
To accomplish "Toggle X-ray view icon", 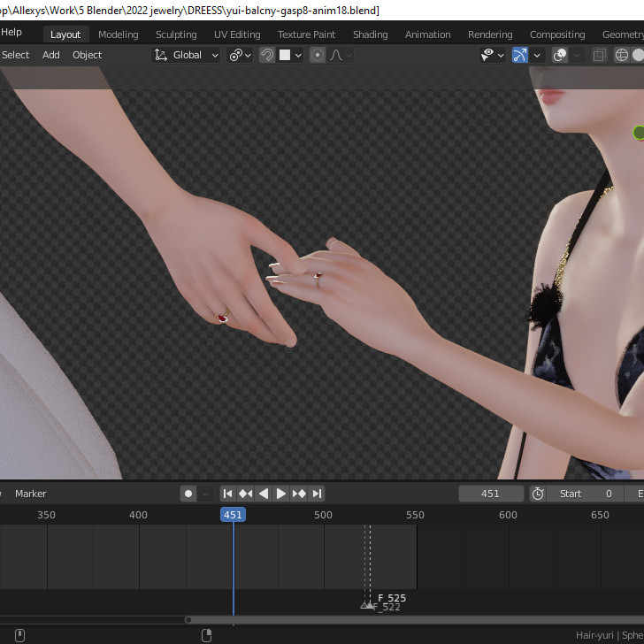I will click(x=600, y=55).
